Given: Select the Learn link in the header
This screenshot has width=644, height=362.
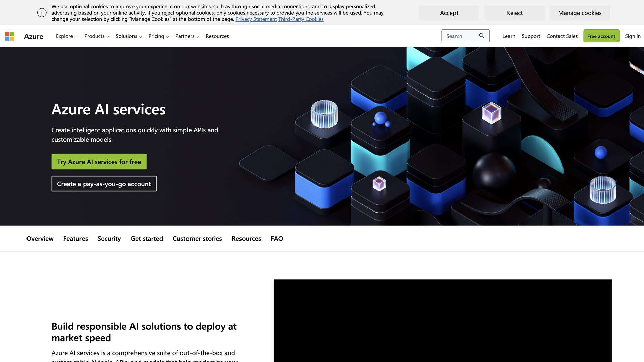Looking at the screenshot, I should tap(508, 36).
